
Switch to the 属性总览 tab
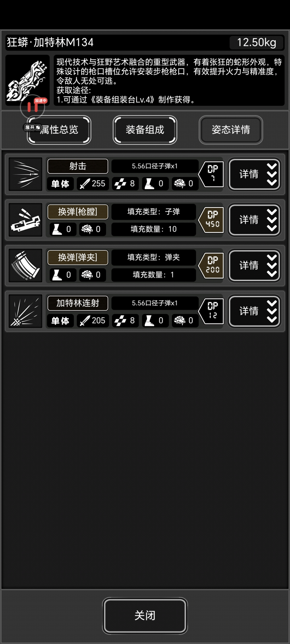[59, 130]
